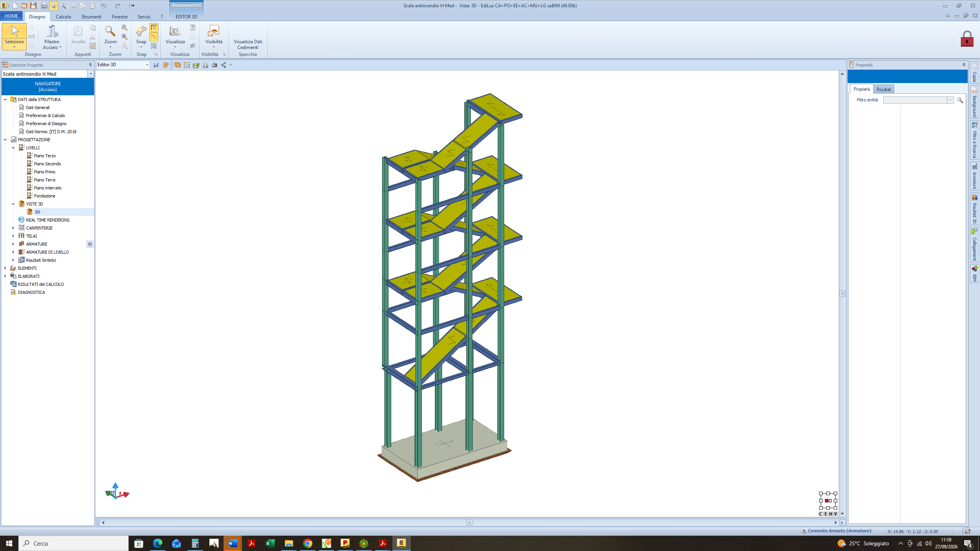Open the Editor 3D dropdown

click(x=147, y=65)
